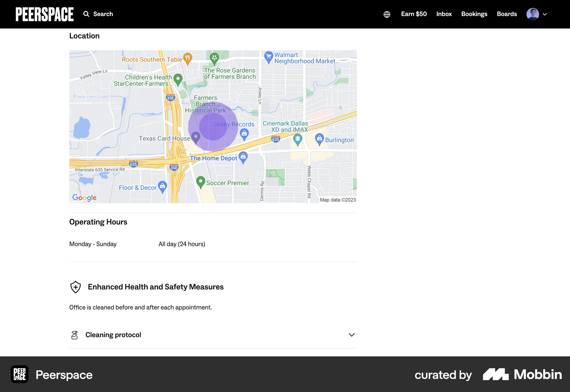
Task: Click the restaurant pin at Roots Southern Table
Action: [187, 59]
